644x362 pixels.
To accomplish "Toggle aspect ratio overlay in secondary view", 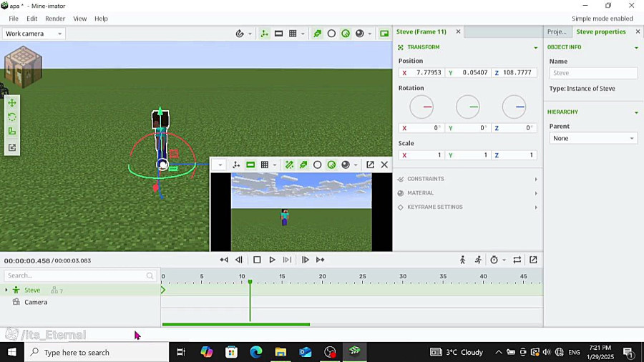I will [x=250, y=165].
